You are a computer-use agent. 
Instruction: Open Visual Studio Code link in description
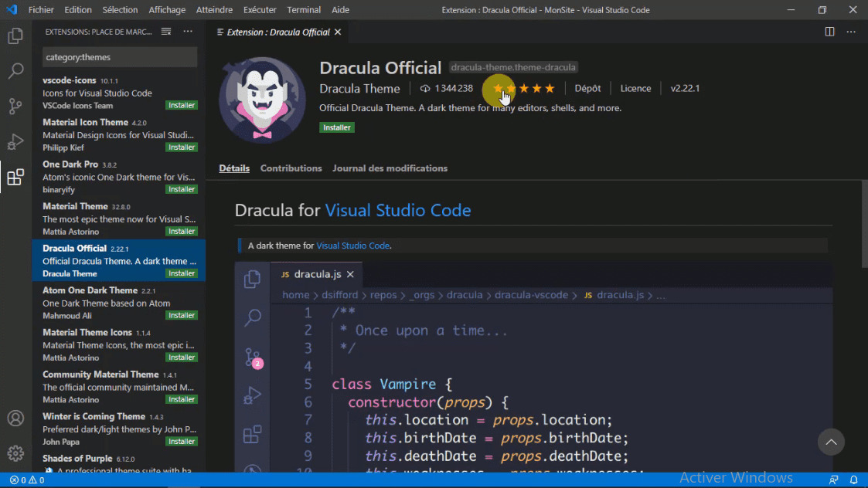pos(353,246)
